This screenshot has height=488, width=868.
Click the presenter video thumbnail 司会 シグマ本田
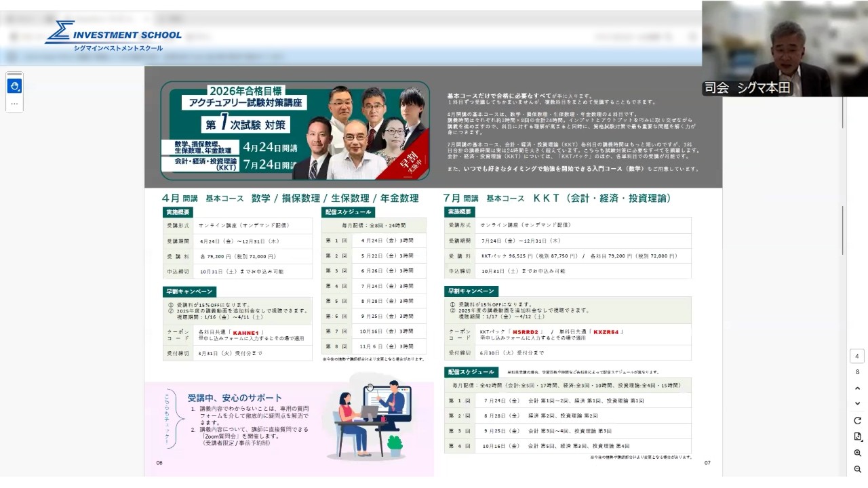[785, 48]
